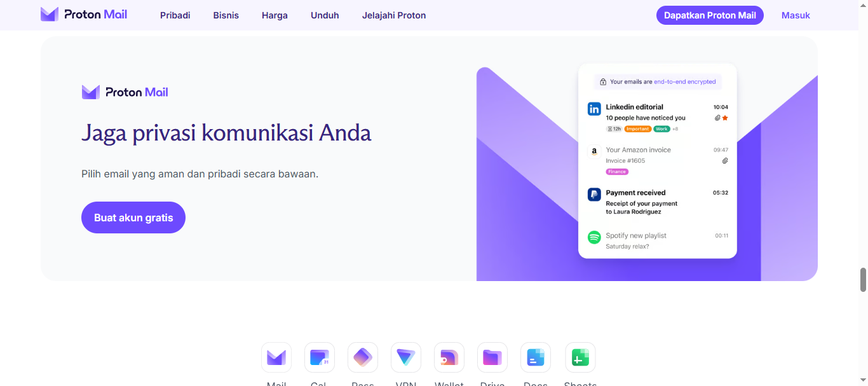Click the '+8' additional labels text
This screenshot has height=386, width=868.
(675, 129)
